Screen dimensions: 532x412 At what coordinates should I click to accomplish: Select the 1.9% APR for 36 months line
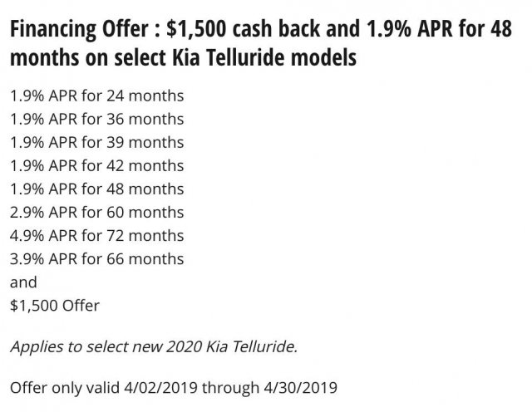tap(97, 120)
